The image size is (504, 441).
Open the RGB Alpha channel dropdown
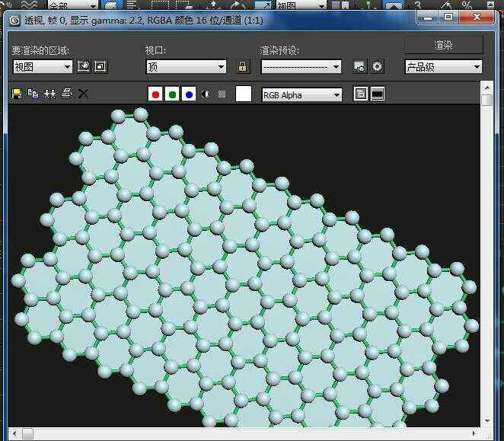coord(301,94)
